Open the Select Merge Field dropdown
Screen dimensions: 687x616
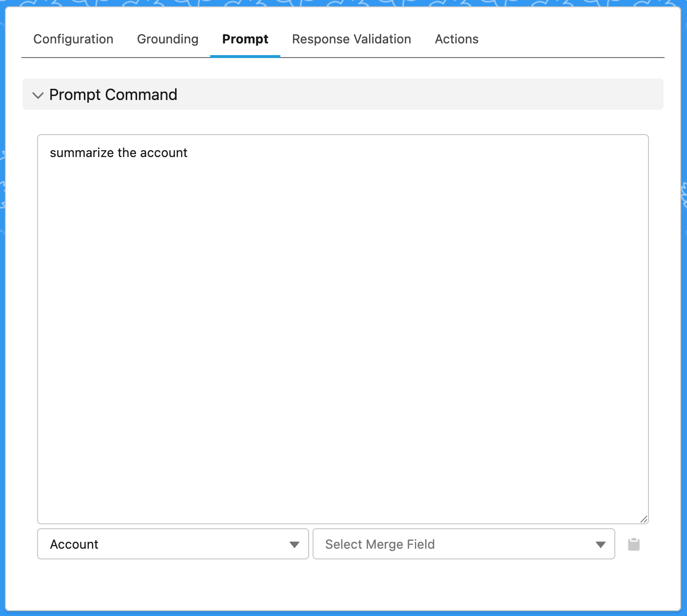(x=463, y=544)
